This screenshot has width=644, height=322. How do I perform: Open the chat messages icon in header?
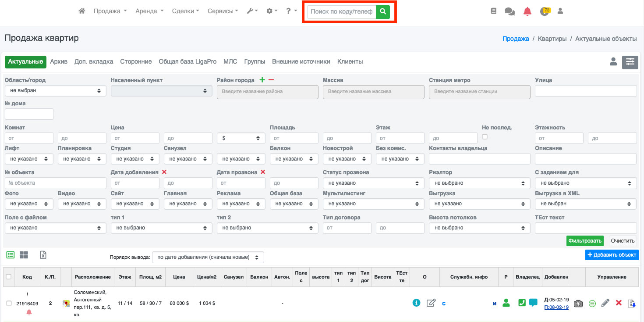pyautogui.click(x=510, y=12)
